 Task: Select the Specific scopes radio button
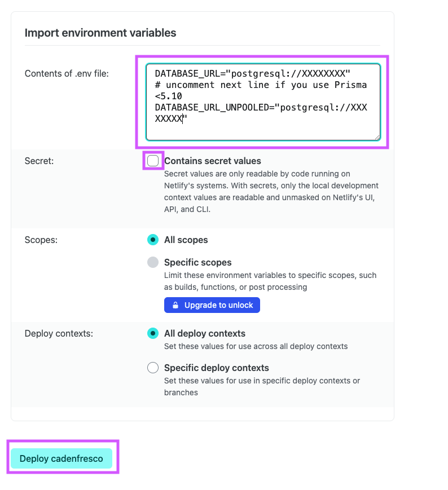[152, 262]
